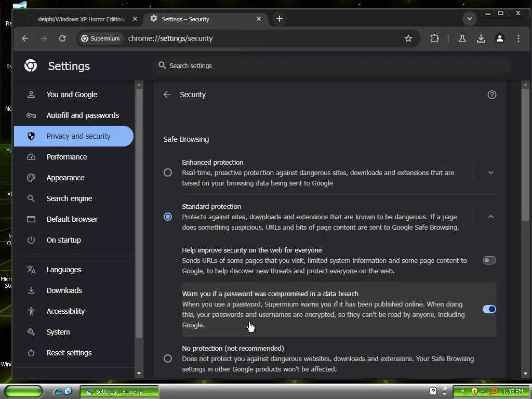Open the Extensions puzzle icon

tap(435, 38)
